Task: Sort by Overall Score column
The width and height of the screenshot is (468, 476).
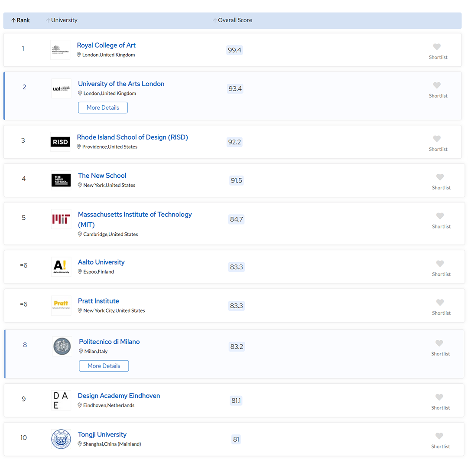Action: [x=233, y=20]
